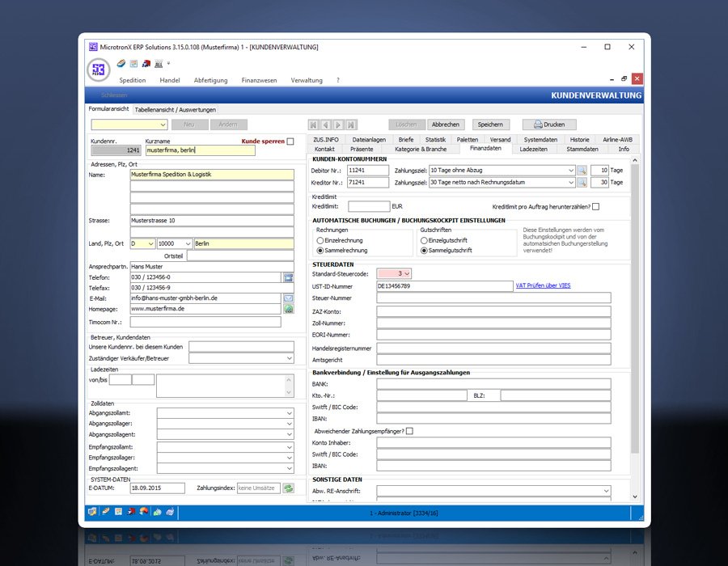728x566 pixels.
Task: Click the green refresh icon beside Zahlungsindex
Action: (x=288, y=488)
